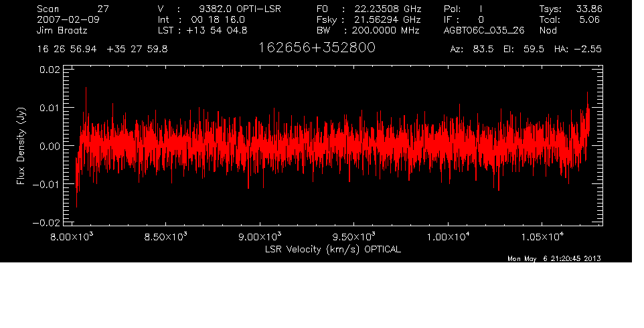Click x-axis tick label 9.50×10³
The height and width of the screenshot is (328, 644).
[x=354, y=237]
